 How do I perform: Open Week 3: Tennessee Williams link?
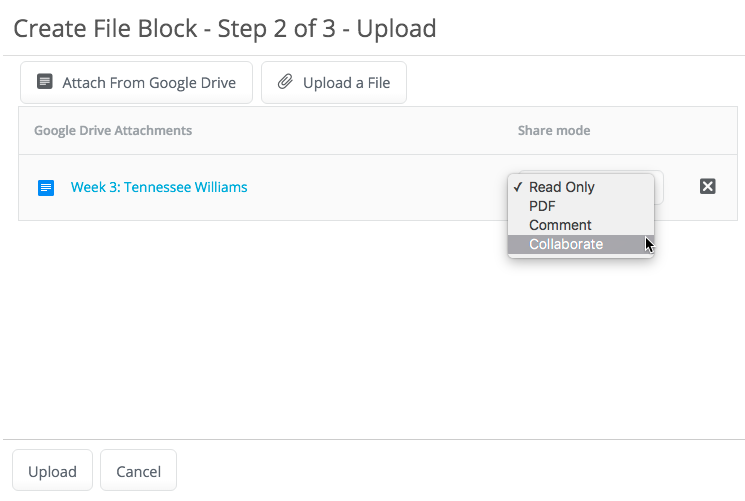(159, 187)
